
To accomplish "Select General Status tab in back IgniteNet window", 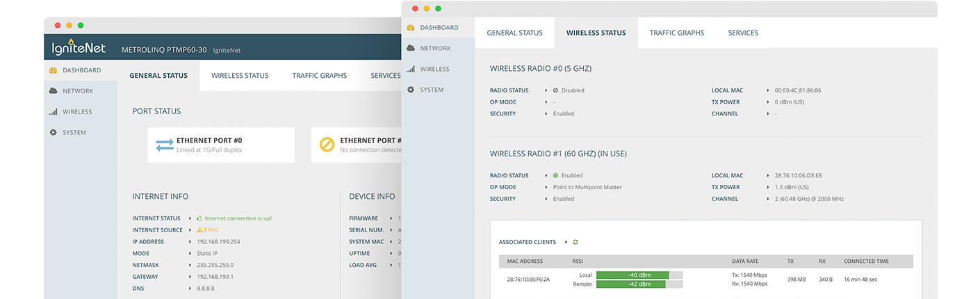I will pos(158,76).
